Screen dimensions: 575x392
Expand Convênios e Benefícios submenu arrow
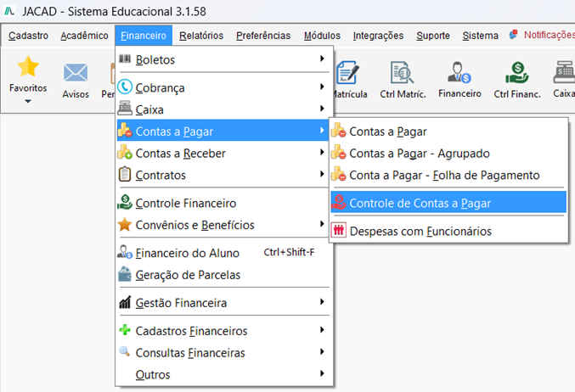[322, 224]
